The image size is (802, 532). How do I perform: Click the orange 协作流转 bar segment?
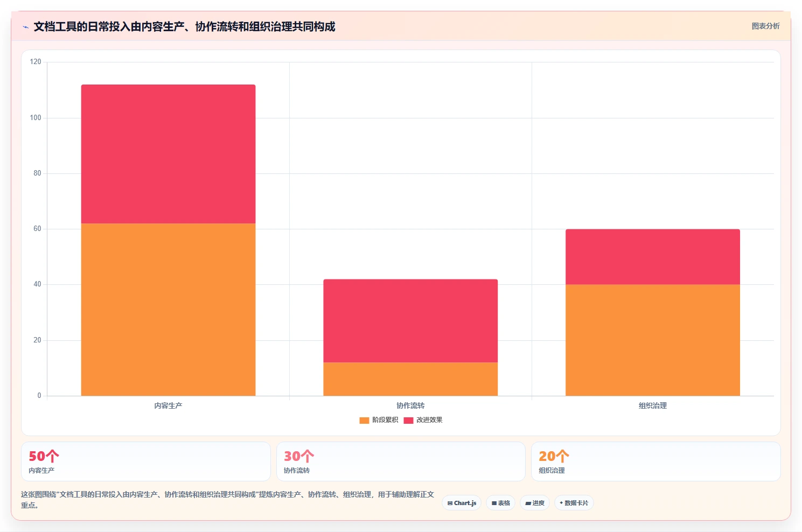point(410,379)
